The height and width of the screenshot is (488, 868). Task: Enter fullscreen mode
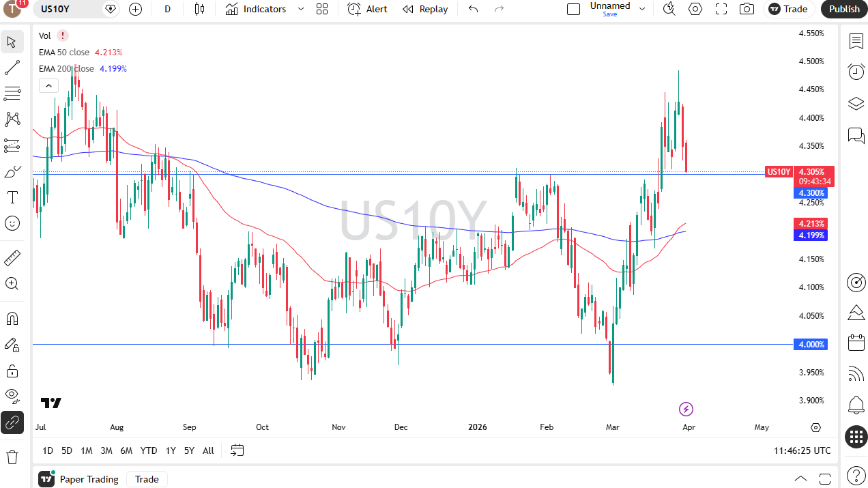click(x=721, y=9)
